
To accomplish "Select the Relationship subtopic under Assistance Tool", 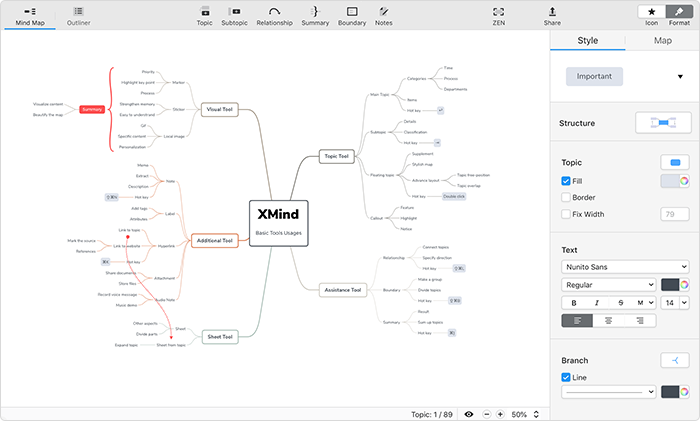I will (x=394, y=258).
